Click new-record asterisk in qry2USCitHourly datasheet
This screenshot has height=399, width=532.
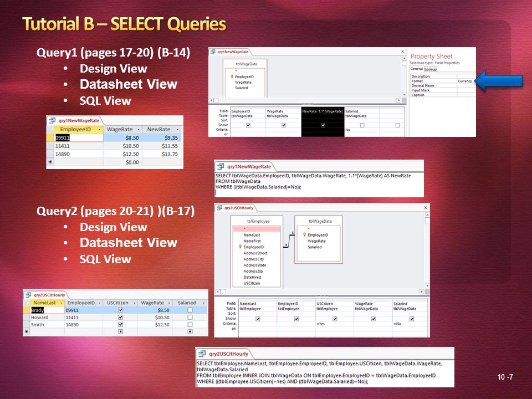click(x=27, y=331)
